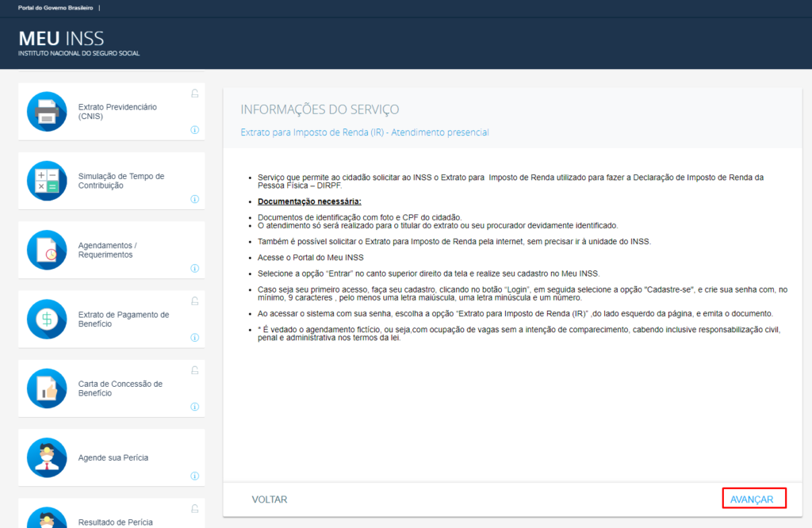Show info for Extrato de Pagamento de Benefício
This screenshot has height=528, width=812.
click(x=195, y=338)
